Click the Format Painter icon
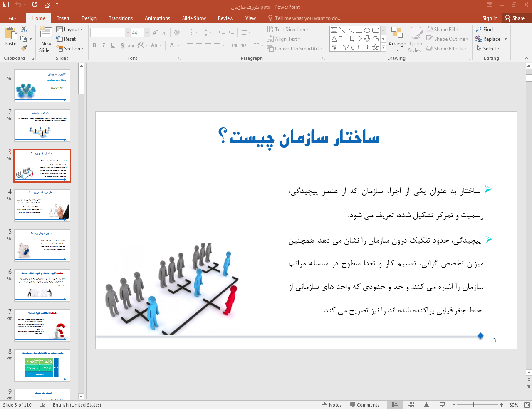Screen dimensions: 532x409 24,48
